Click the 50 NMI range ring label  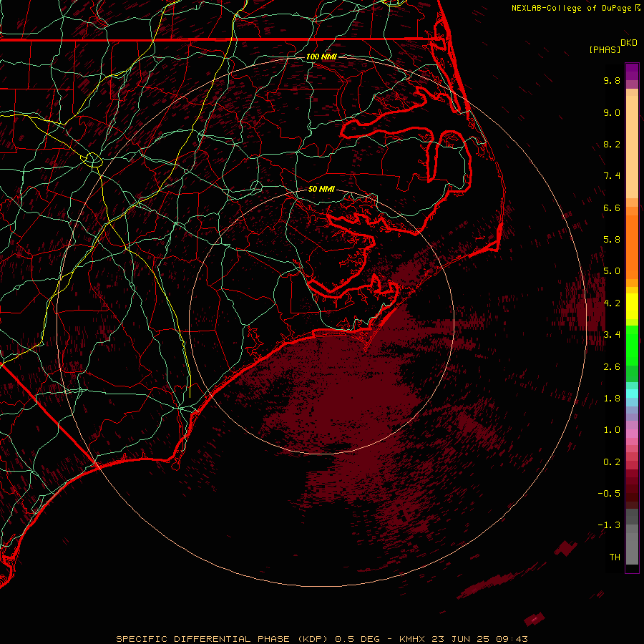[321, 189]
